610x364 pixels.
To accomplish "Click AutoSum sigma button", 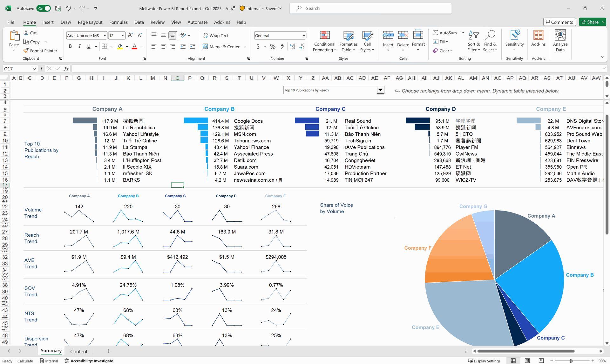I will [x=445, y=33].
